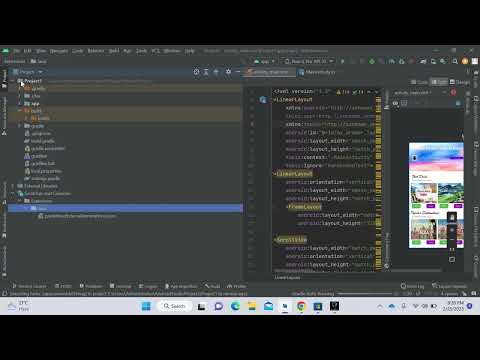Expand the app module folder
The image size is (480, 360).
click(20, 104)
